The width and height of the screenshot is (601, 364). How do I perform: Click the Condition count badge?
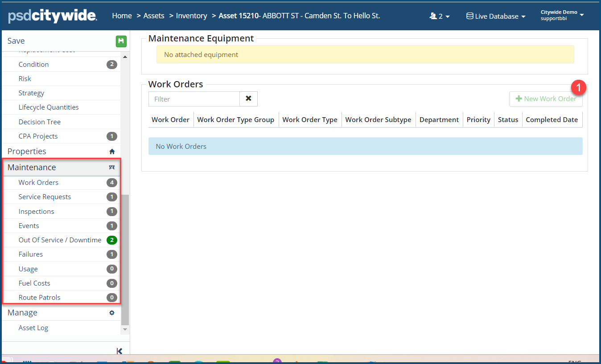pyautogui.click(x=111, y=64)
